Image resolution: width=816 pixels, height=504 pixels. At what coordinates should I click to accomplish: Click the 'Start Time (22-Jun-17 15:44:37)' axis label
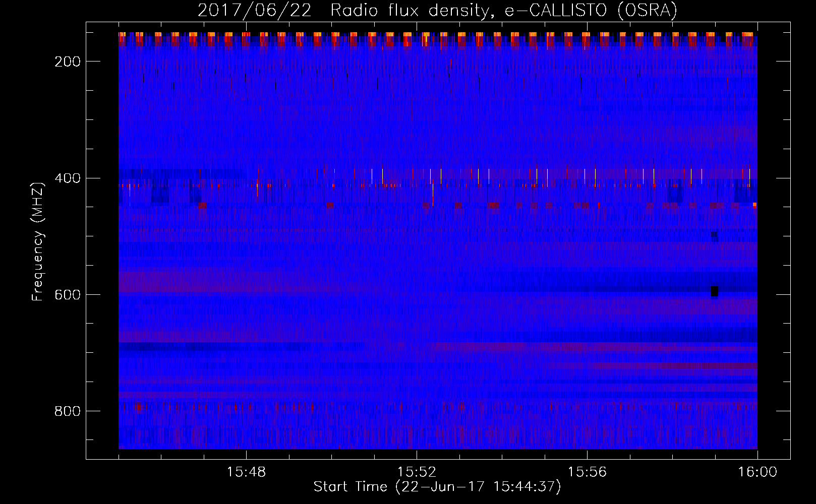point(437,487)
